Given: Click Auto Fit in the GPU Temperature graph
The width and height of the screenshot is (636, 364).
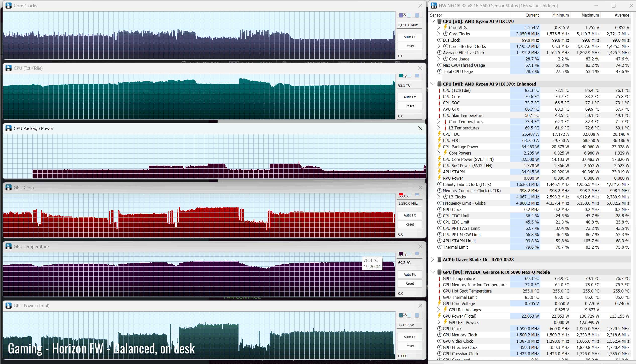Looking at the screenshot, I should pos(410,274).
